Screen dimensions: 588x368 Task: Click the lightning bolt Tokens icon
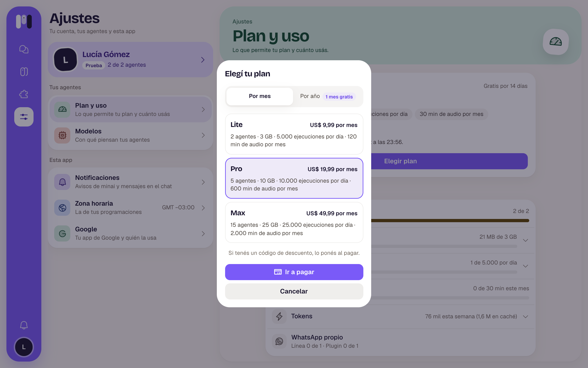click(279, 316)
